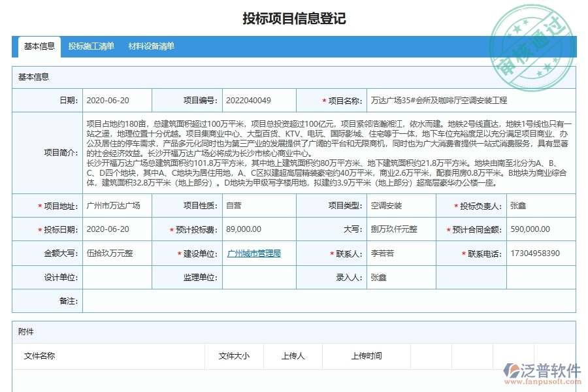Click the 项目编号 field showing 2022040049
This screenshot has width=588, height=392.
tap(258, 100)
